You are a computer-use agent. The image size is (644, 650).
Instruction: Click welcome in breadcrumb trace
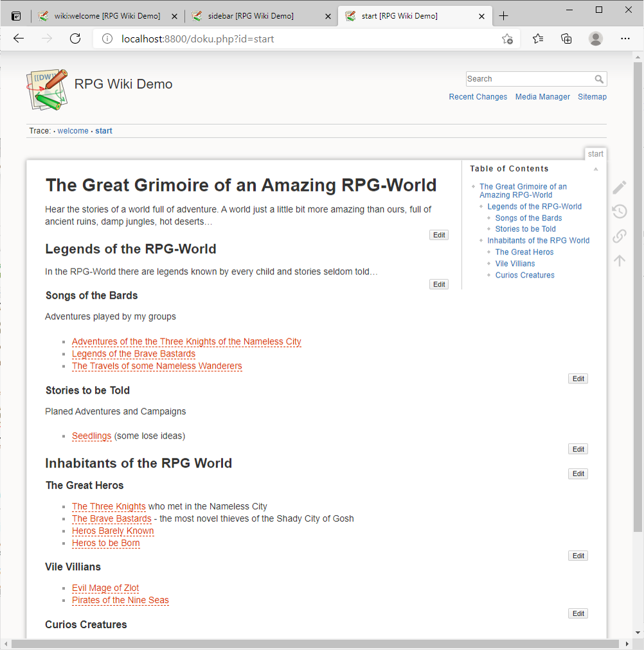coord(73,130)
